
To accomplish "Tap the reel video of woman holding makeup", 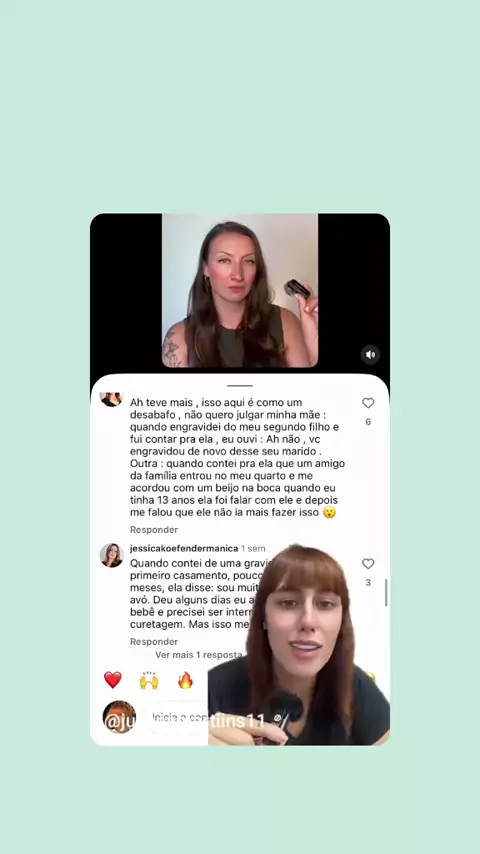I will pos(240,290).
